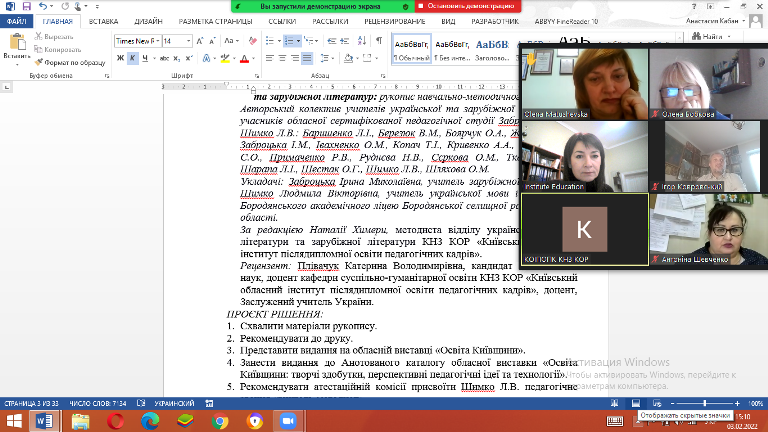768x432 pixels.
Task: Open the Change Case (Aa) dropdown
Action: [231, 41]
